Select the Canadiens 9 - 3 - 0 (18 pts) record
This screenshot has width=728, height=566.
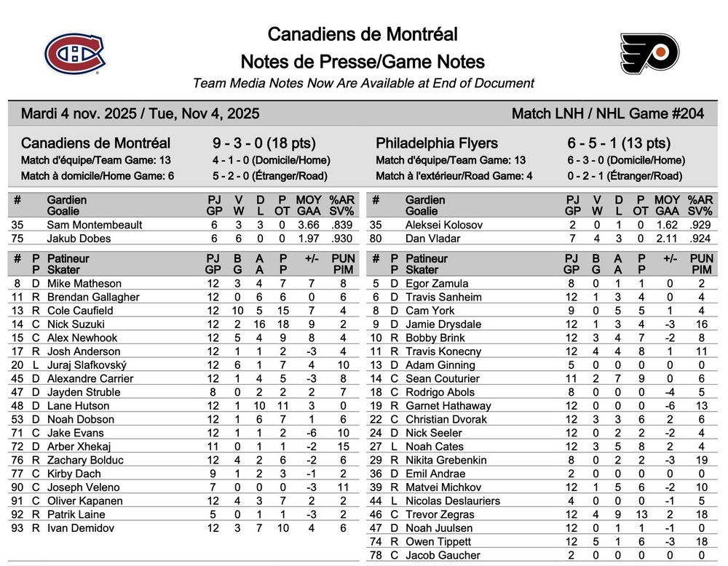point(264,143)
